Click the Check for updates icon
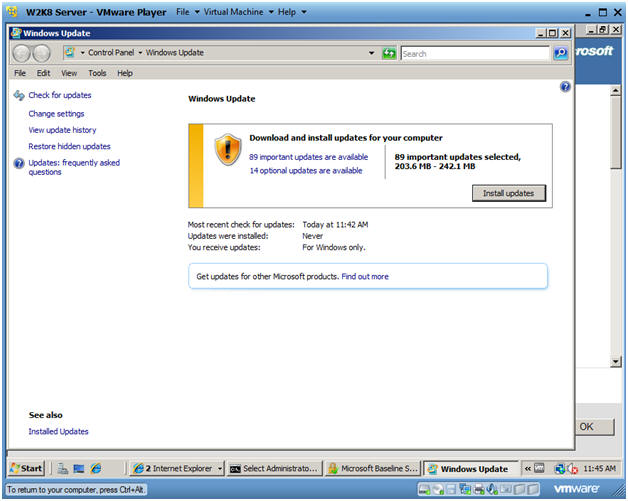The height and width of the screenshot is (501, 628). click(x=19, y=95)
